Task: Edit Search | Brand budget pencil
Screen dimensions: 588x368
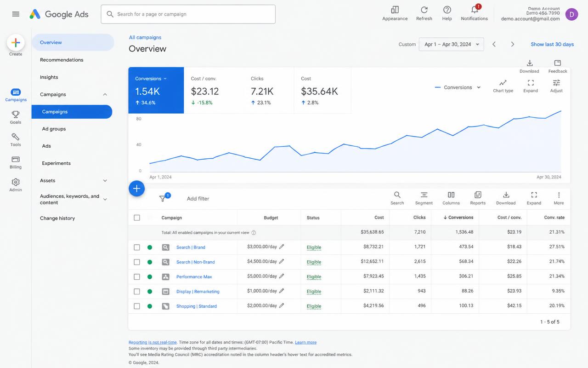Action: pyautogui.click(x=282, y=247)
